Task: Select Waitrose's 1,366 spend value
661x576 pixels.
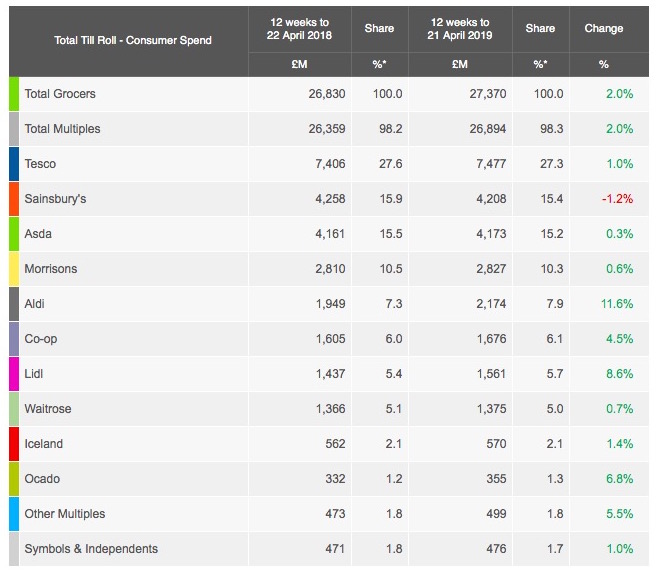Action: click(x=330, y=409)
